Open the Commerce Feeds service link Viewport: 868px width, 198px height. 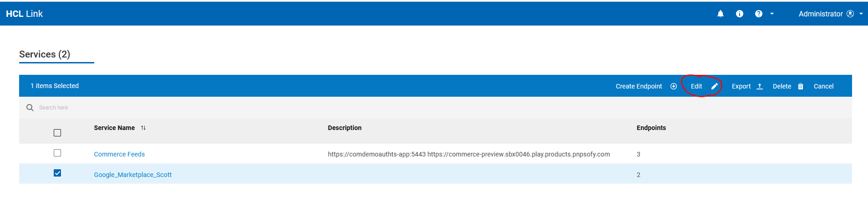point(119,154)
